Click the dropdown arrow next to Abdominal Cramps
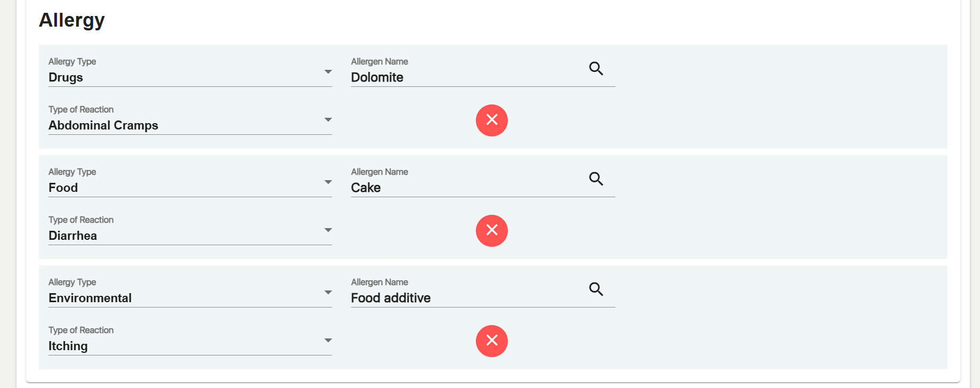This screenshot has width=980, height=388. 328,120
